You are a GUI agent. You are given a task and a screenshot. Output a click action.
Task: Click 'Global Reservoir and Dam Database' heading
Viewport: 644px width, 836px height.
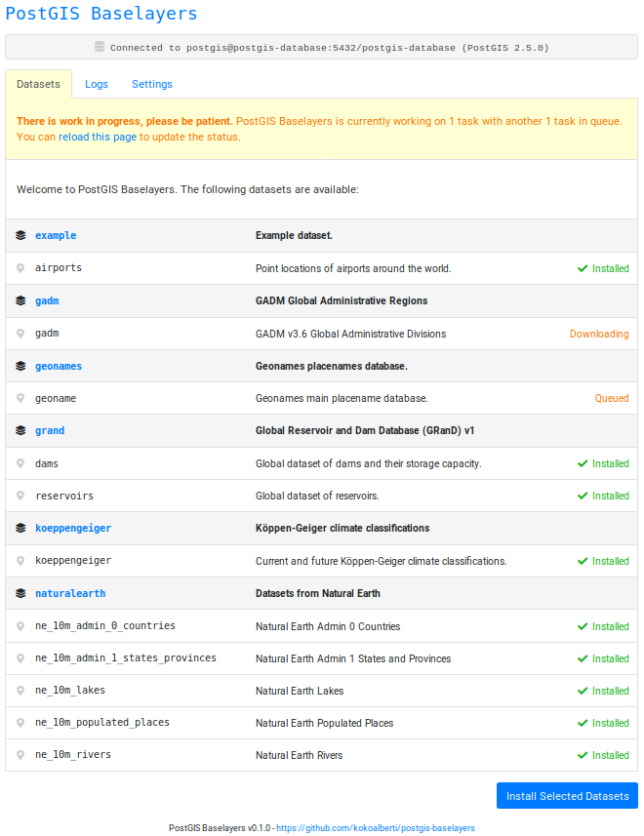[365, 431]
